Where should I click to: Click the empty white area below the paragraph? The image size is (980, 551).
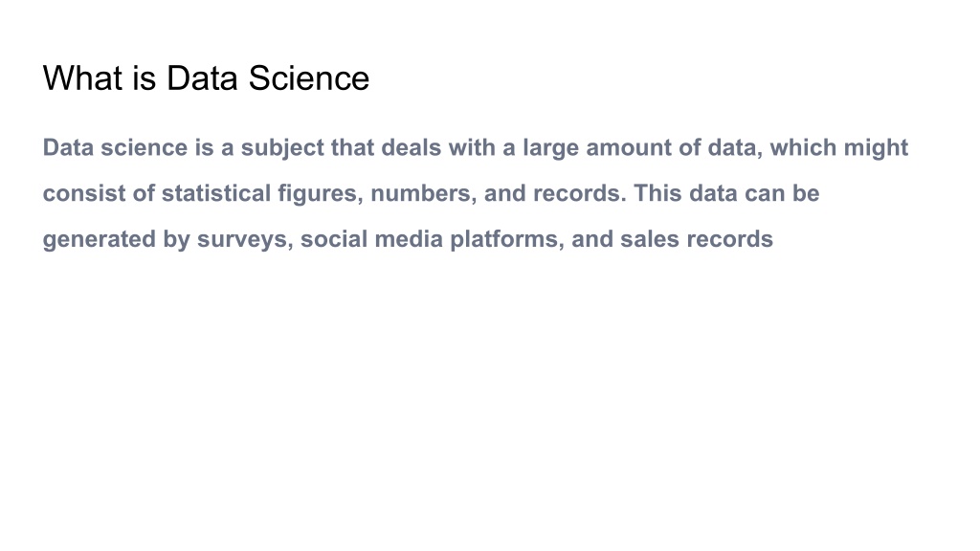pyautogui.click(x=490, y=400)
